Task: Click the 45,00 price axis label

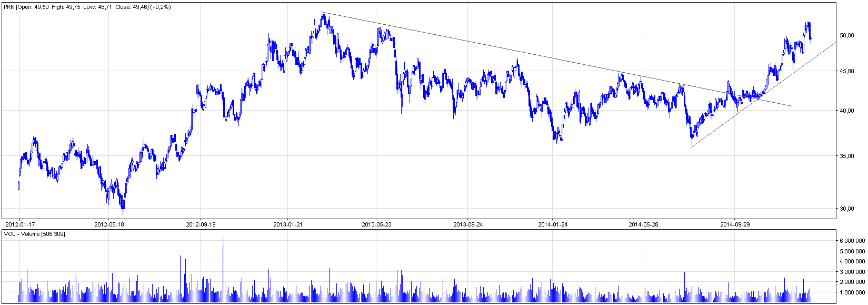Action: tap(846, 71)
